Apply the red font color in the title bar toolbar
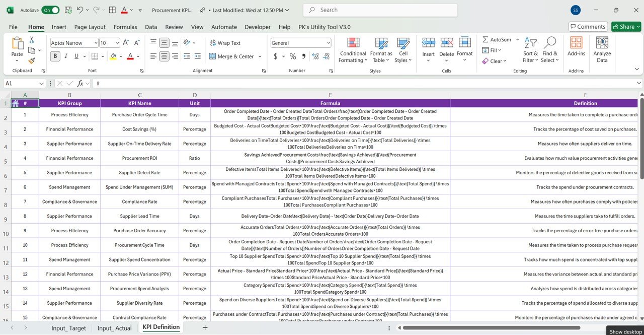644x335 pixels. point(124,10)
